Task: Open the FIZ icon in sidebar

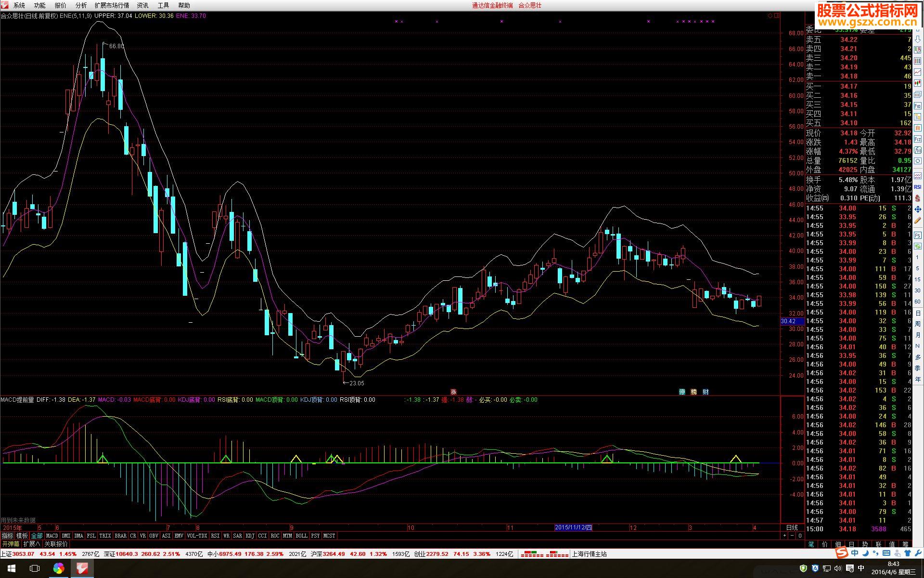Action: pos(918,139)
